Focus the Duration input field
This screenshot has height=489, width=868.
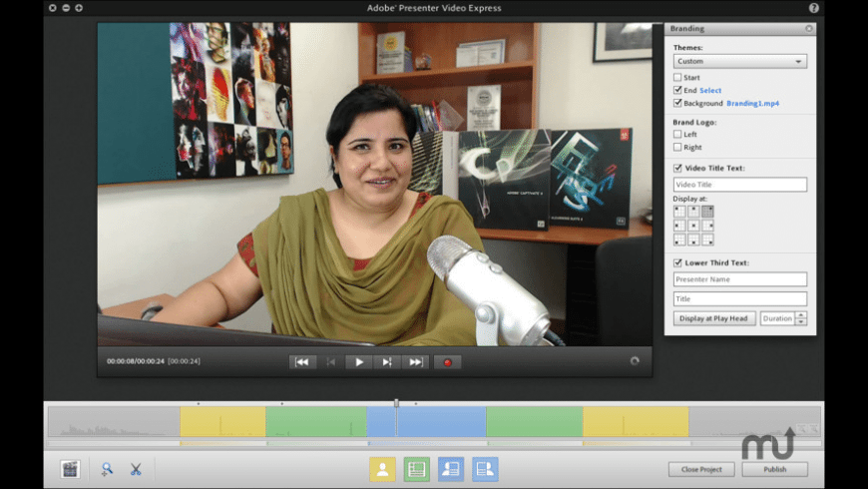pos(778,318)
